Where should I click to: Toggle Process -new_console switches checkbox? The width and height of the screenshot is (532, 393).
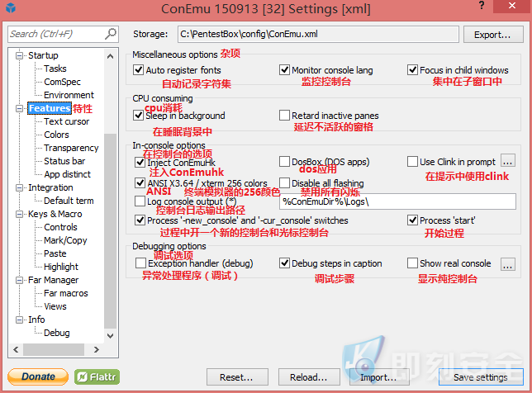pyautogui.click(x=140, y=220)
